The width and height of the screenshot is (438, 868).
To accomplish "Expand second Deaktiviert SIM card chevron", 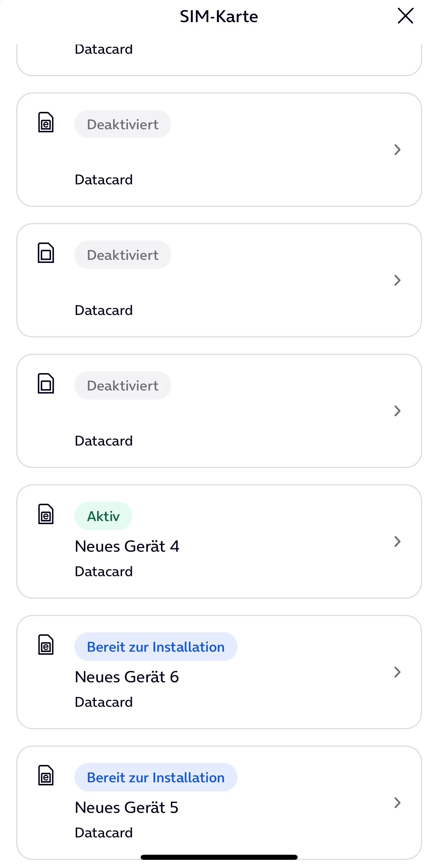I will pos(397,280).
